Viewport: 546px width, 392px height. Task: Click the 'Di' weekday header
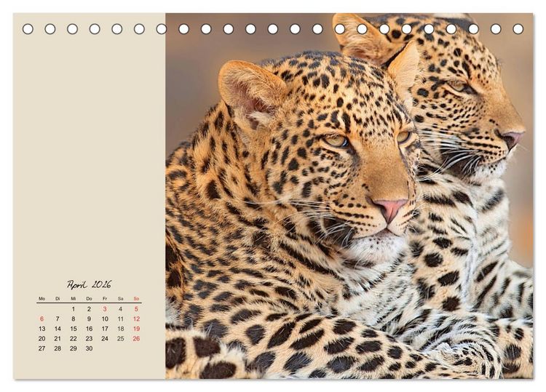(x=58, y=299)
